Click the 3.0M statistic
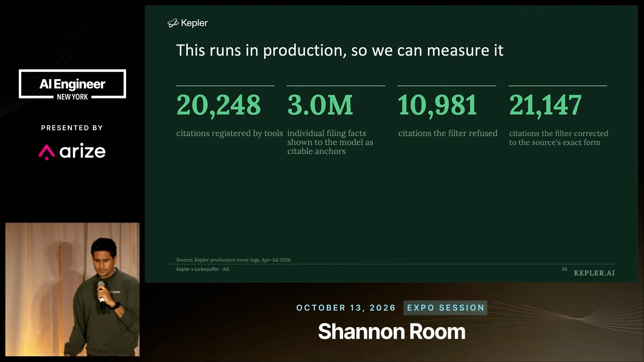644x362 pixels. click(320, 105)
